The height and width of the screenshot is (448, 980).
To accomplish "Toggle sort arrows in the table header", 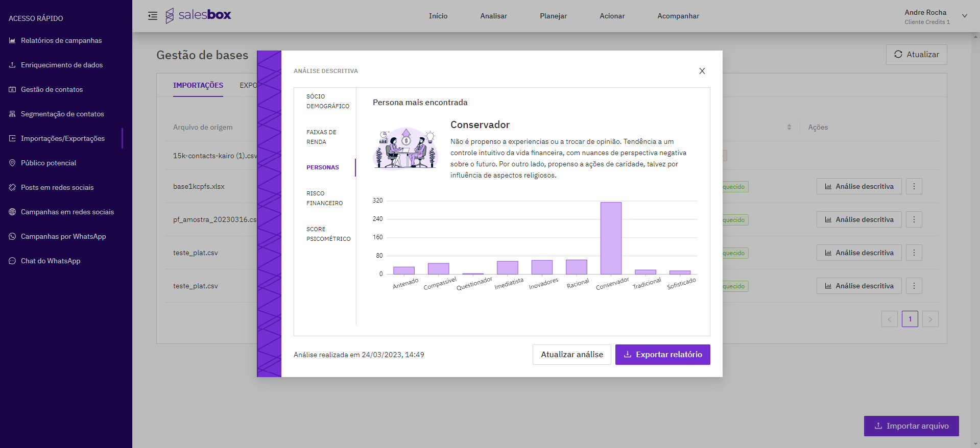I will point(789,127).
